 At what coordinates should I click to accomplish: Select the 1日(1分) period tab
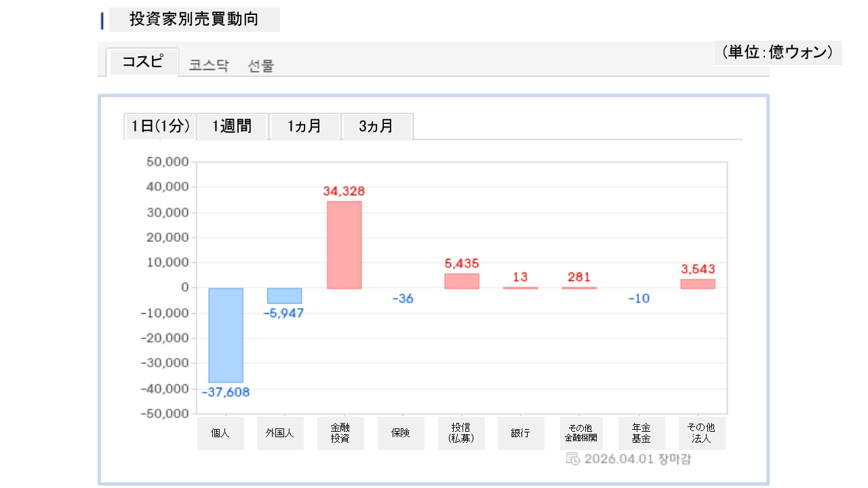point(160,126)
